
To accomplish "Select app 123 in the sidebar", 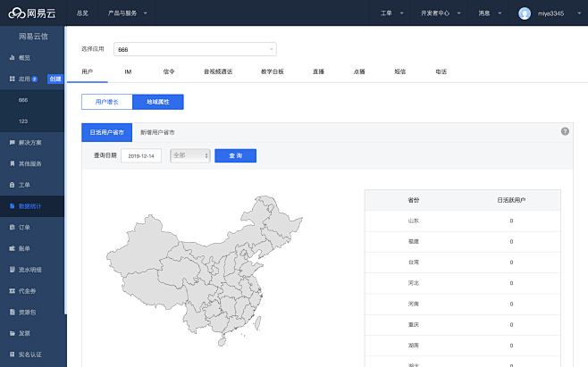I will click(x=23, y=121).
